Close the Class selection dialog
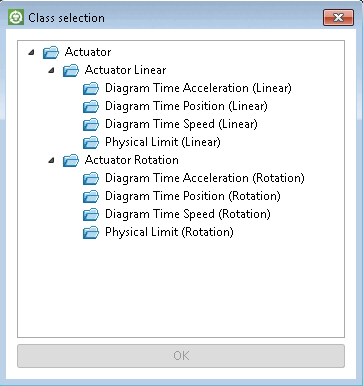Image resolution: width=363 pixels, height=386 pixels. pyautogui.click(x=338, y=17)
